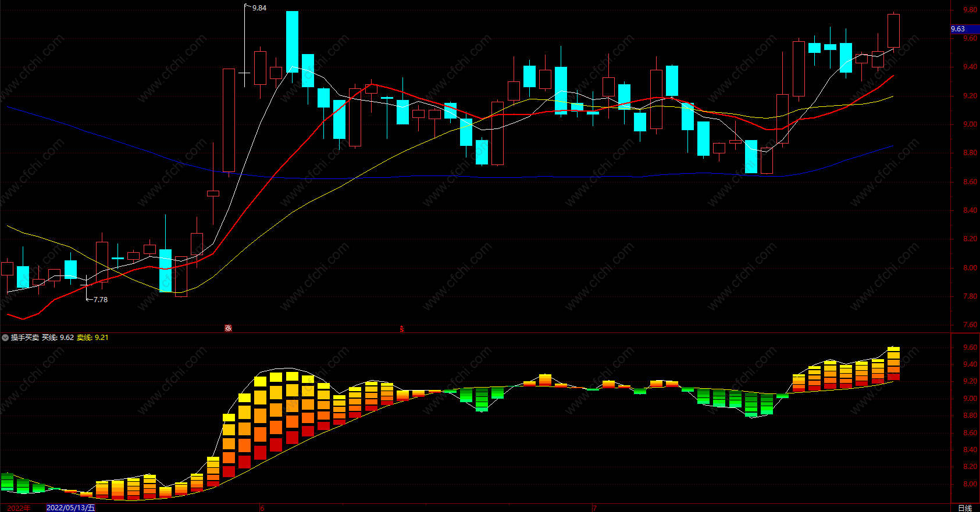Image resolution: width=980 pixels, height=512 pixels.
Task: Click the 卖线: 9.21 value
Action: pyautogui.click(x=92, y=338)
